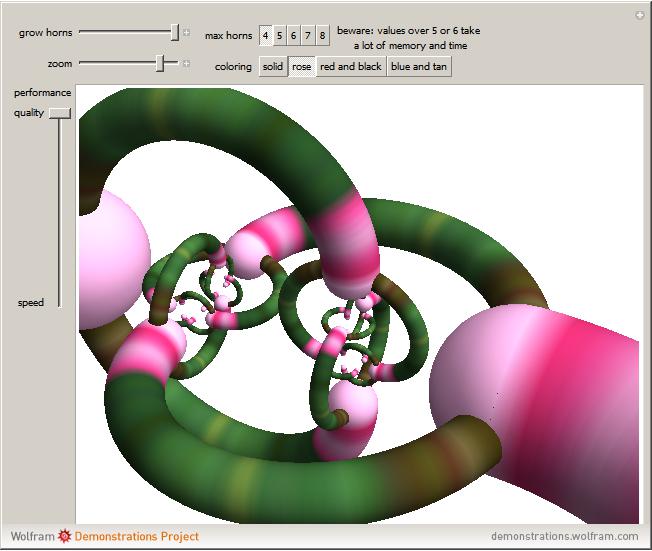Choose rose coloring
The height and width of the screenshot is (551, 652).
coord(302,67)
